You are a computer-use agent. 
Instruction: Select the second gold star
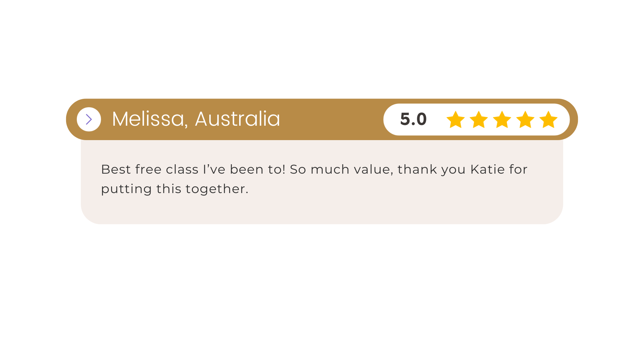click(x=479, y=120)
